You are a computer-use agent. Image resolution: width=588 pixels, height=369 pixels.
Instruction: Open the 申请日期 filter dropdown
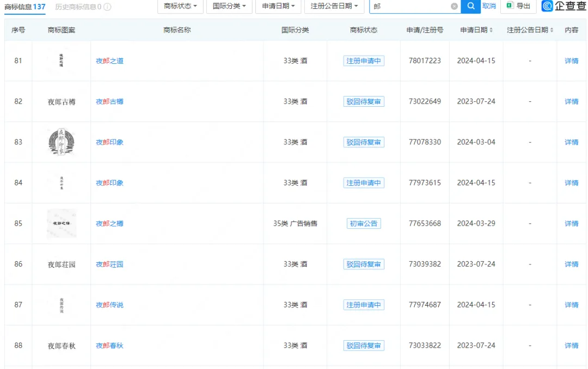(278, 6)
